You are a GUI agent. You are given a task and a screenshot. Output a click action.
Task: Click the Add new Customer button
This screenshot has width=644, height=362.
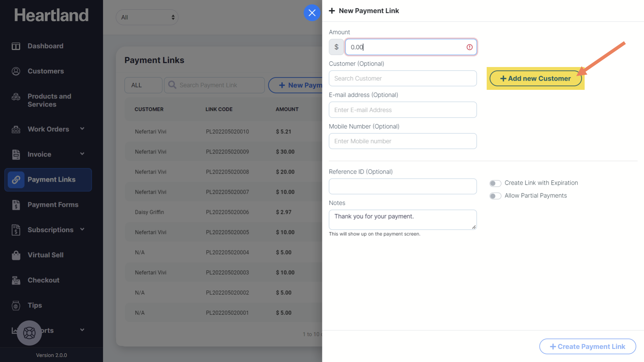pyautogui.click(x=535, y=79)
